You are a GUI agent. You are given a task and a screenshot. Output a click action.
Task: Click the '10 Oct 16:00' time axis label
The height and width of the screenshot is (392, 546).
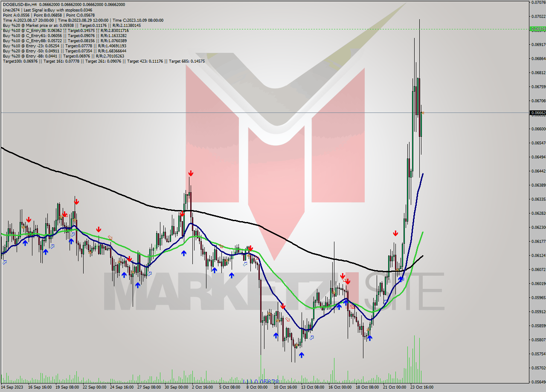coord(285,387)
